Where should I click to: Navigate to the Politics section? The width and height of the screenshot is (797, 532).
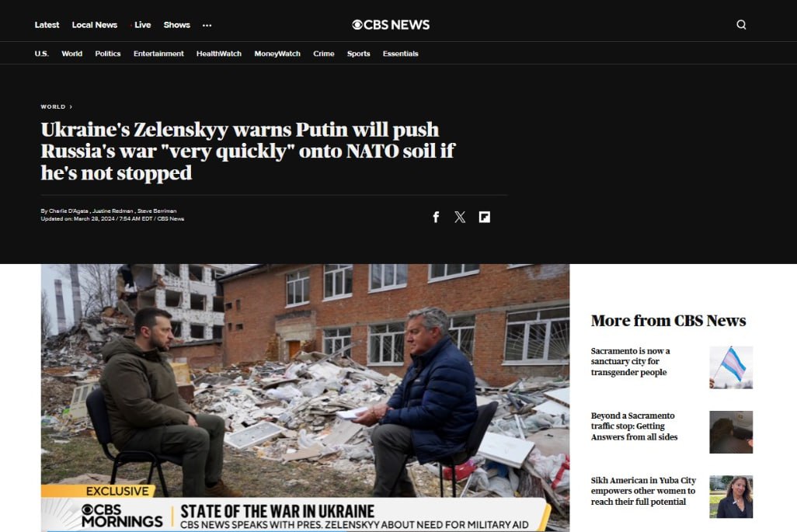pyautogui.click(x=108, y=54)
